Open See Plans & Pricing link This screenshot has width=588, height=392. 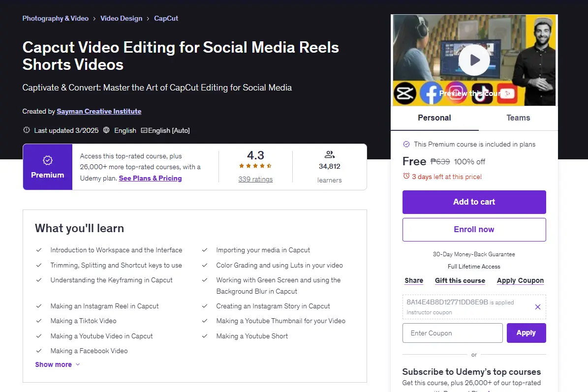151,178
